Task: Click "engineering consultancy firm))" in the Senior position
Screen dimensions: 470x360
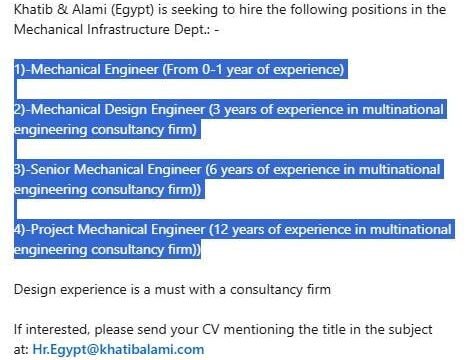Action: 107,190
